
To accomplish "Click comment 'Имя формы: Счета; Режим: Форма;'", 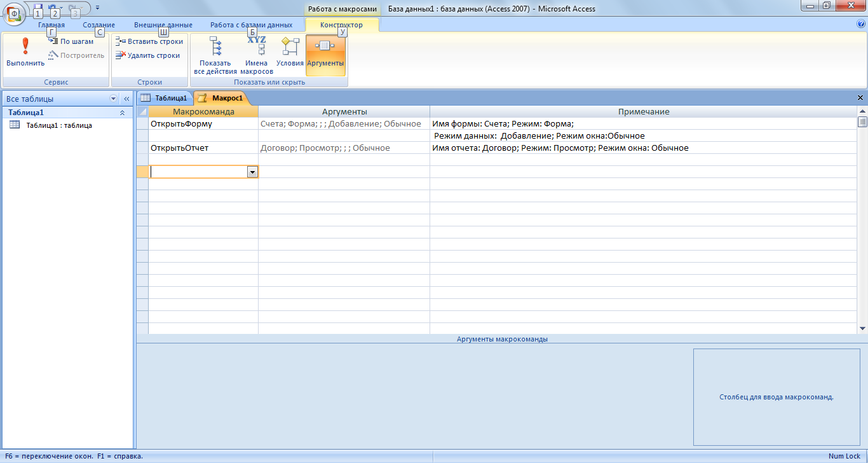I will click(x=503, y=124).
